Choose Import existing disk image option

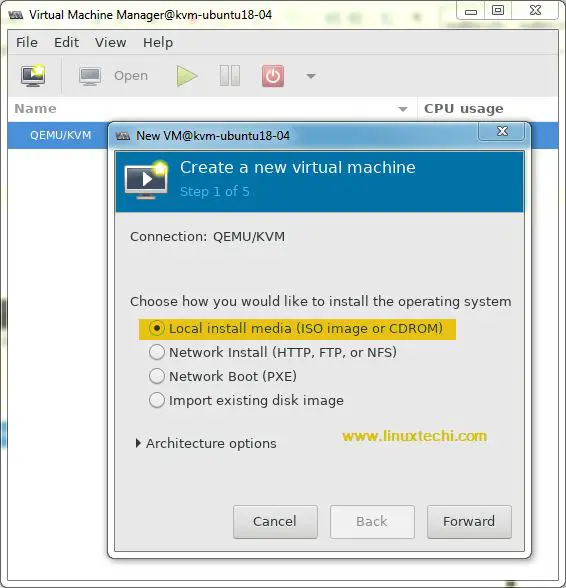click(157, 400)
